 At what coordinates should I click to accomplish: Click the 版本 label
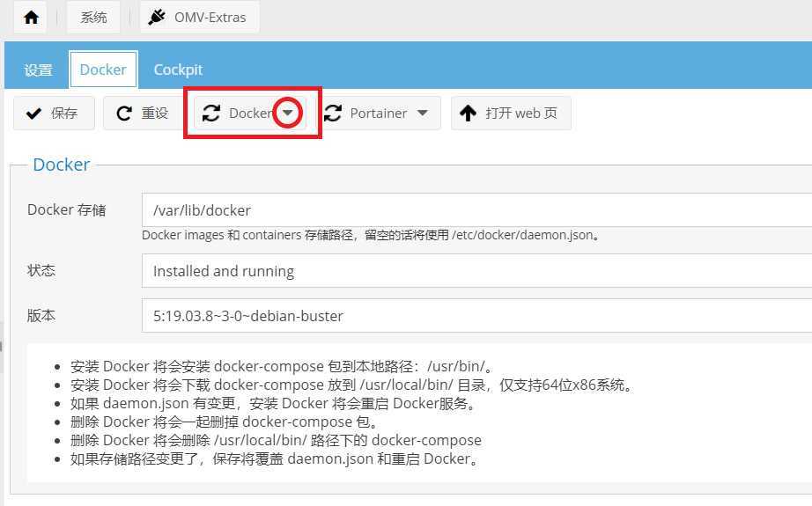click(x=41, y=315)
